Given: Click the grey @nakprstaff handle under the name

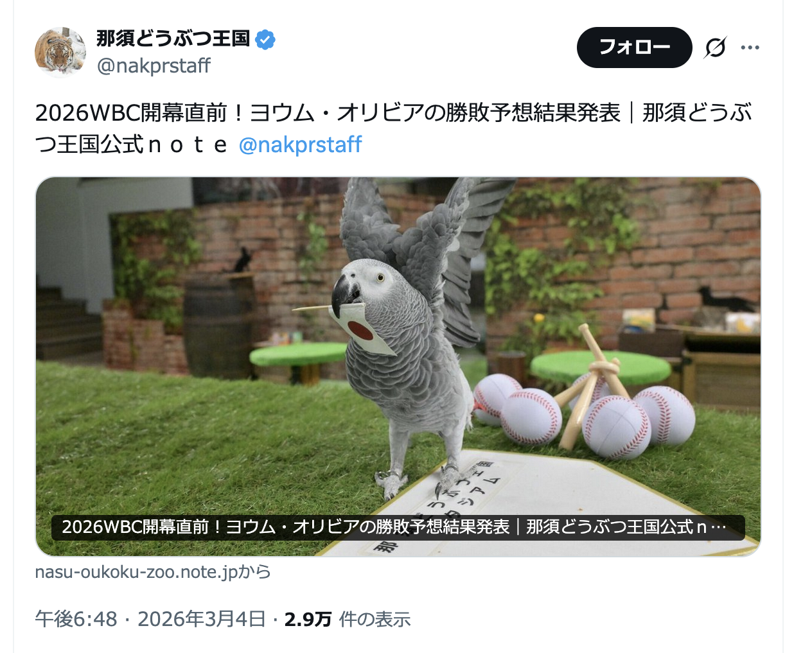Looking at the screenshot, I should click(x=154, y=65).
